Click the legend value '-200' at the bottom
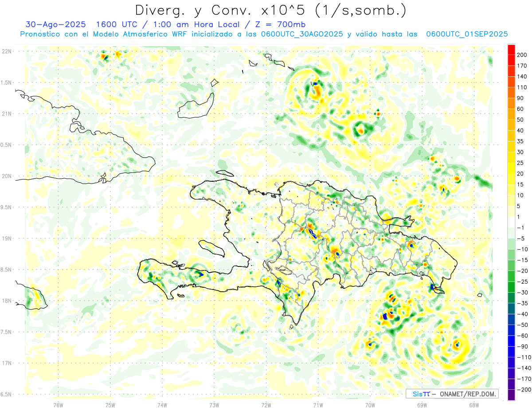The height and width of the screenshot is (411, 532). [524, 390]
